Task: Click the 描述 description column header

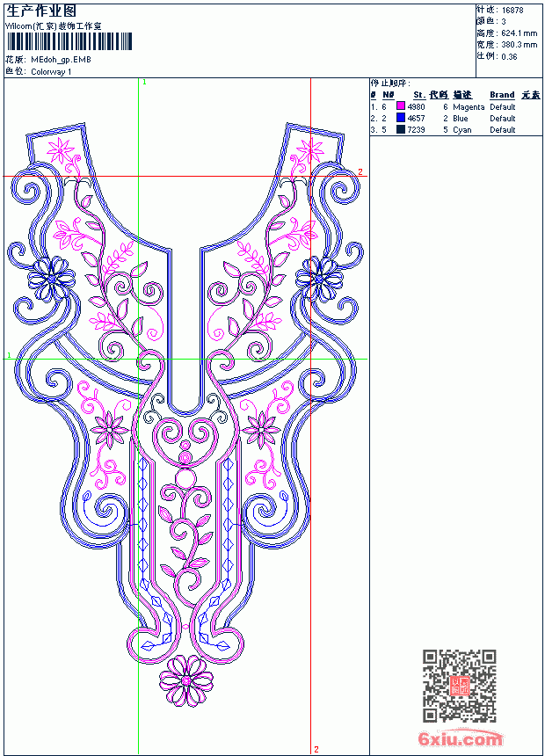Action: click(462, 95)
